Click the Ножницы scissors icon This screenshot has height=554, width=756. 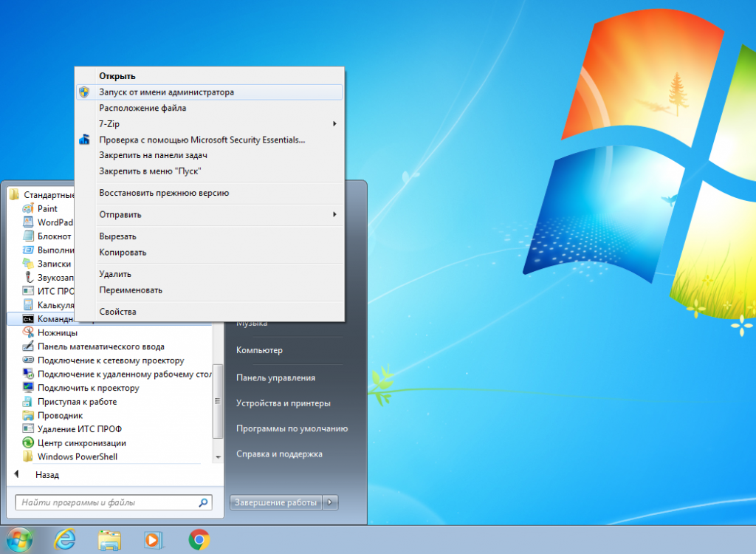tap(28, 332)
